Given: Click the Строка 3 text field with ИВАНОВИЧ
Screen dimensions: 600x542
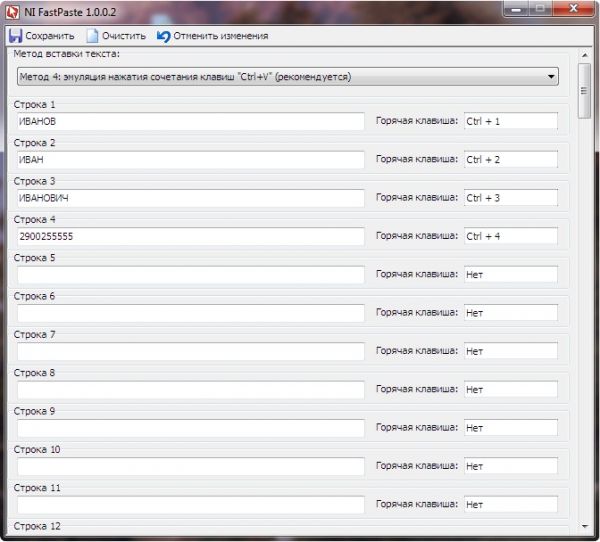Looking at the screenshot, I should [x=191, y=198].
